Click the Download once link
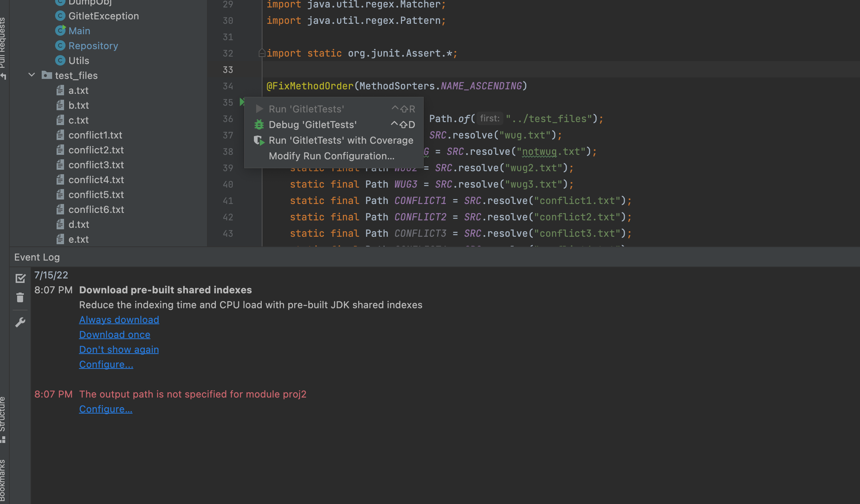Screen dimensions: 860x504 coord(114,335)
